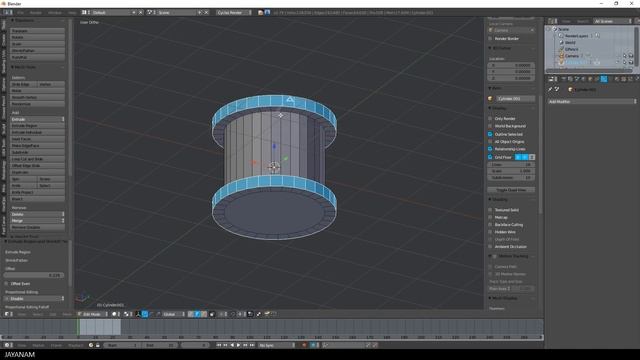Screen dimensions: 640x360
Task: Open the Delete dropdown menu
Action: click(38, 214)
